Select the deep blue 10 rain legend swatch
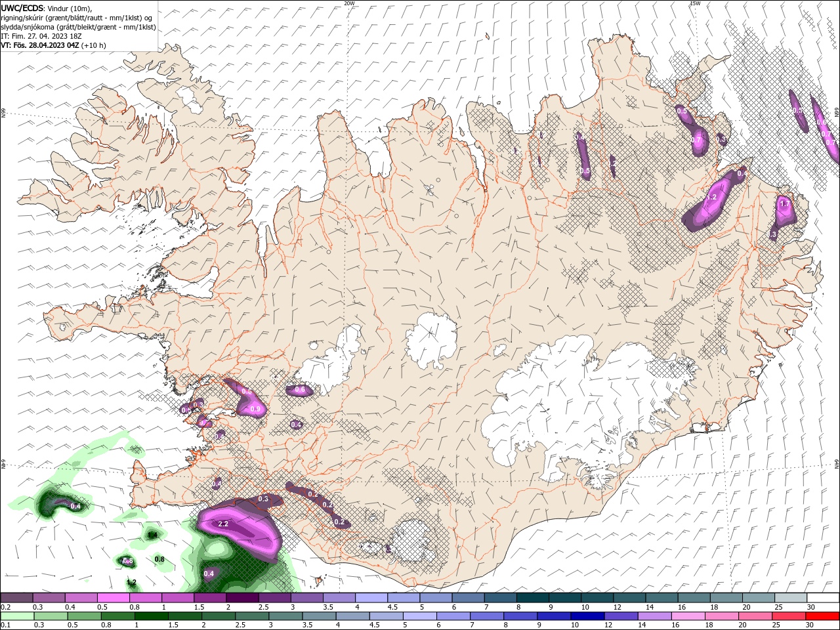Viewport: 840px width, 630px height. tap(588, 616)
